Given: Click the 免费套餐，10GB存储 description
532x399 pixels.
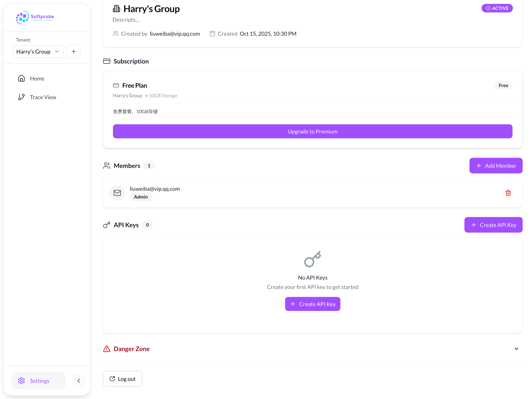Looking at the screenshot, I should click(135, 111).
